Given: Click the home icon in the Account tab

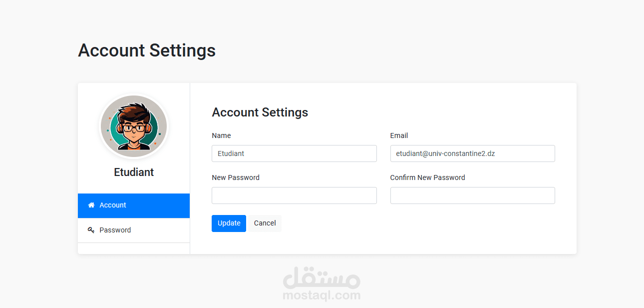Looking at the screenshot, I should (91, 205).
